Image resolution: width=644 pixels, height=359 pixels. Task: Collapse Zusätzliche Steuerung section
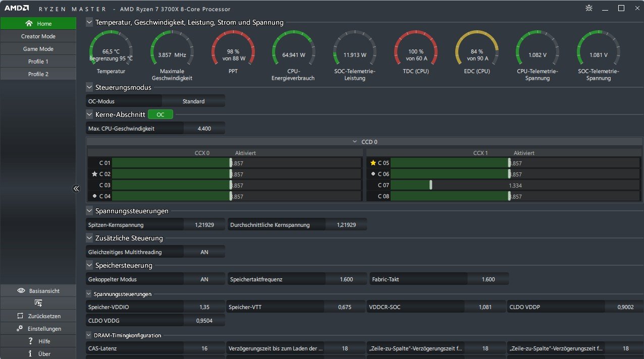(89, 238)
